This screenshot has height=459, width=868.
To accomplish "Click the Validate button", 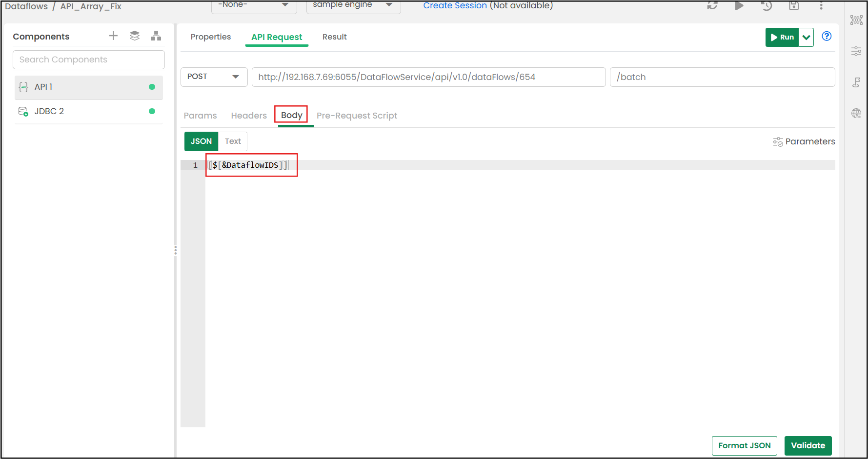I will tap(807, 446).
